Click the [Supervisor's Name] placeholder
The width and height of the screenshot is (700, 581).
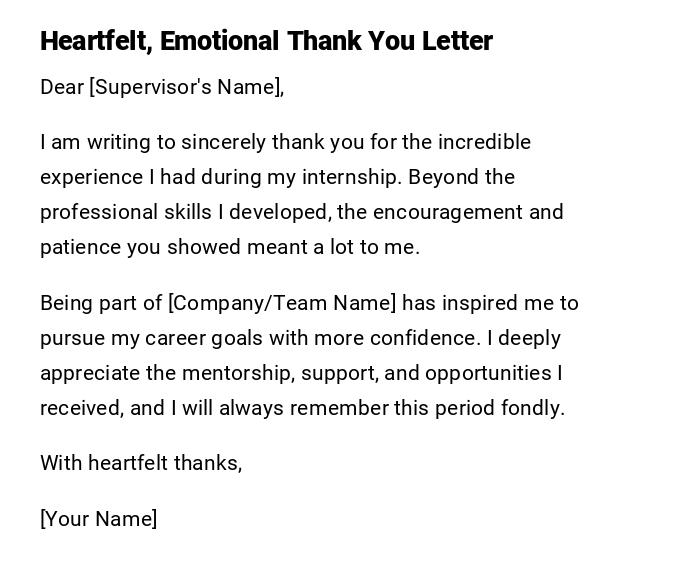[186, 87]
